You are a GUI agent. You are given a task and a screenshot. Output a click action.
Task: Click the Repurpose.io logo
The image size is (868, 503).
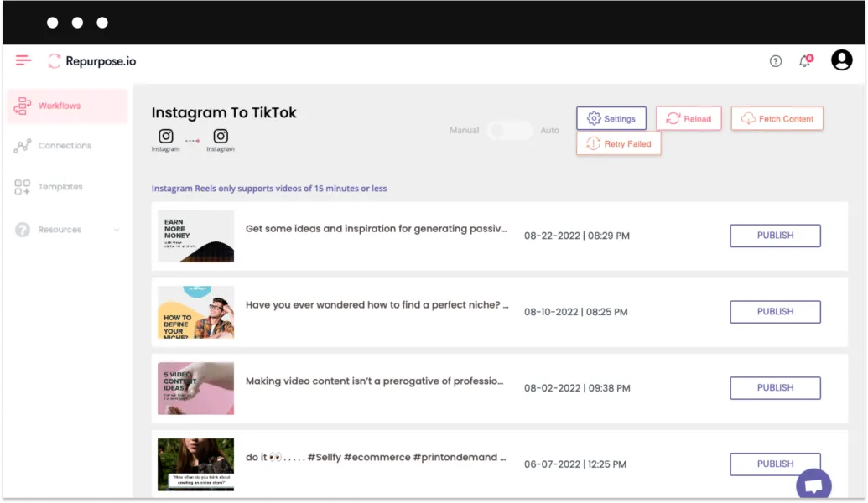92,61
